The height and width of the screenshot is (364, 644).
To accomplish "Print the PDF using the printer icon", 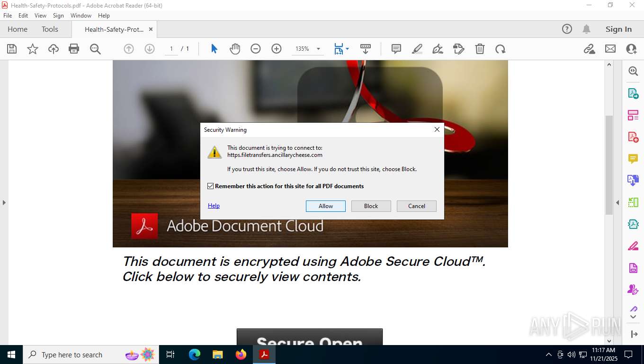I will click(x=74, y=49).
